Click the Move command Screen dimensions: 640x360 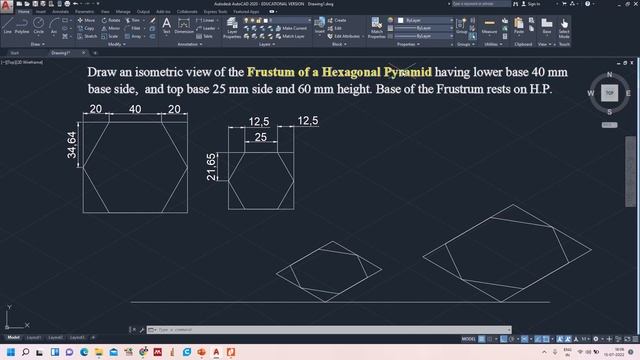86,20
